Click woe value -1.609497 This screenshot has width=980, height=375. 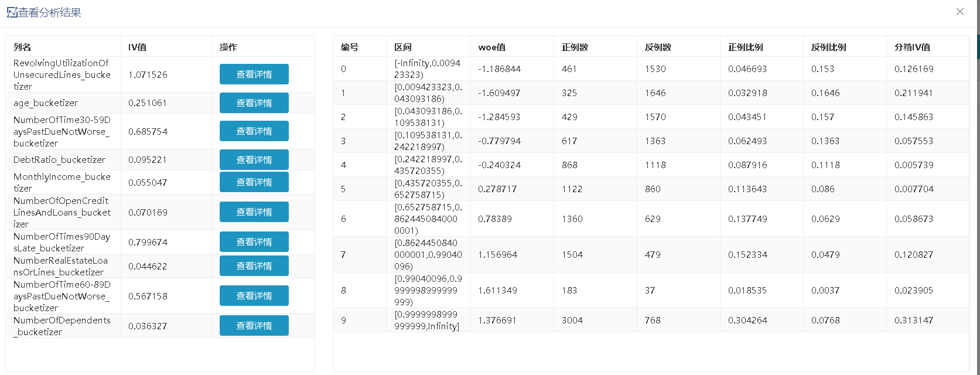tap(499, 93)
